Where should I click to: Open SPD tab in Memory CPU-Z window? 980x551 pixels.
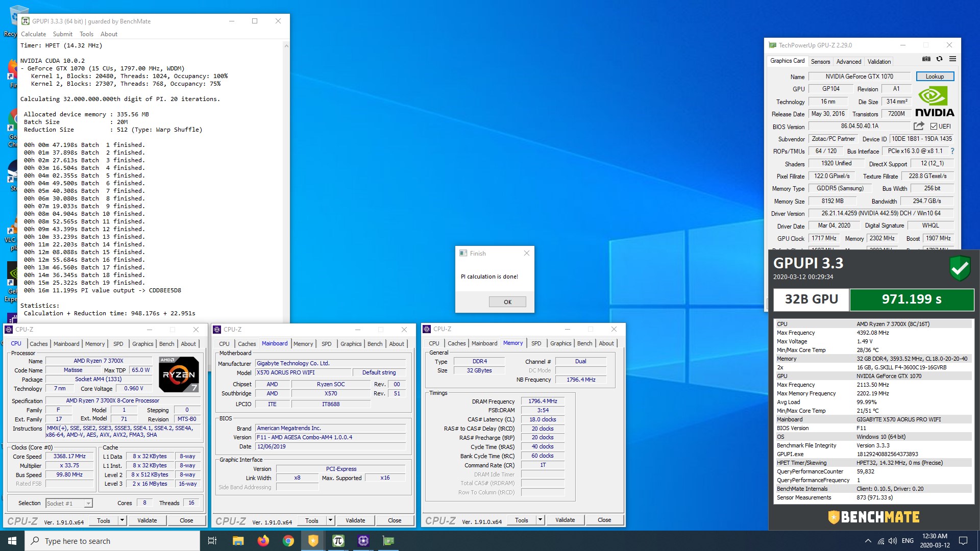coord(536,343)
